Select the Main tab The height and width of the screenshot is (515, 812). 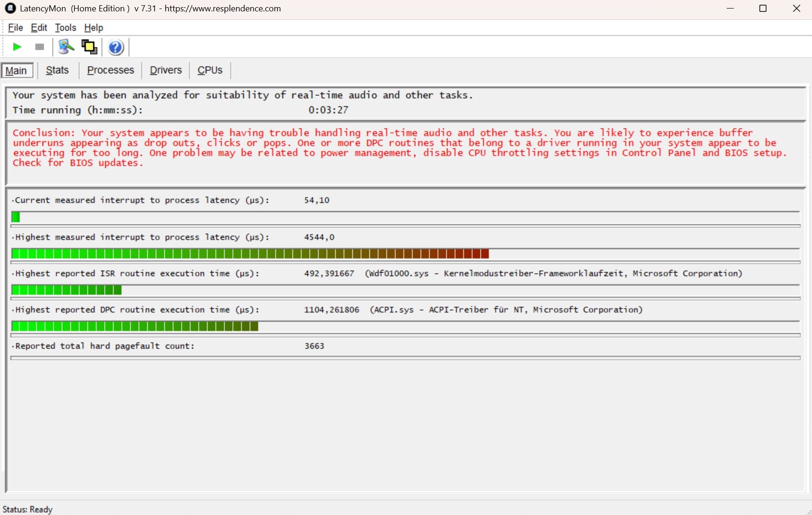click(x=17, y=71)
